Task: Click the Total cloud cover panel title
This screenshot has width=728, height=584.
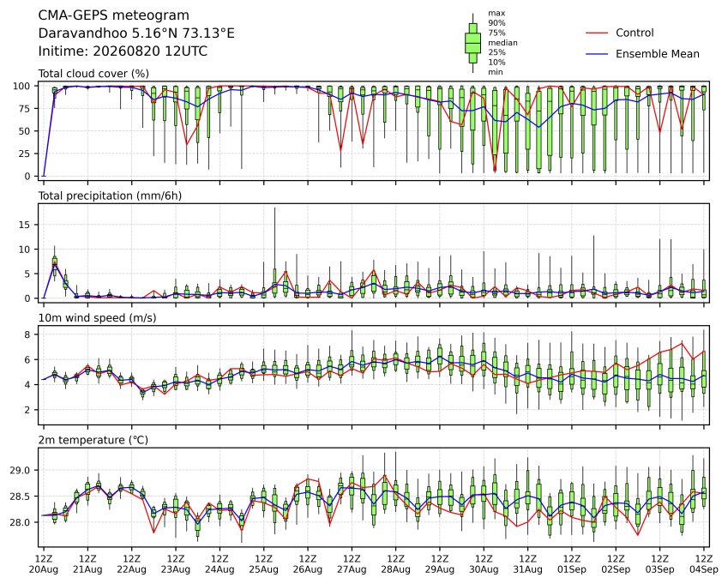Action: click(93, 74)
